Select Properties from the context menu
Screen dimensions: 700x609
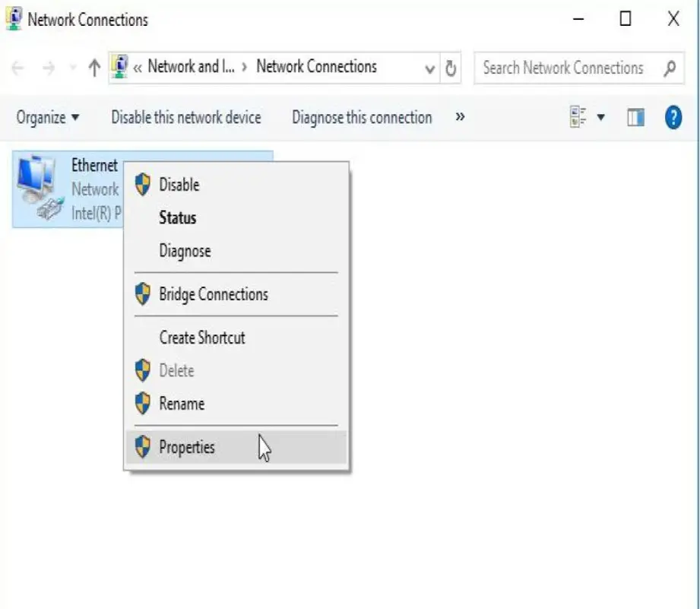187,447
